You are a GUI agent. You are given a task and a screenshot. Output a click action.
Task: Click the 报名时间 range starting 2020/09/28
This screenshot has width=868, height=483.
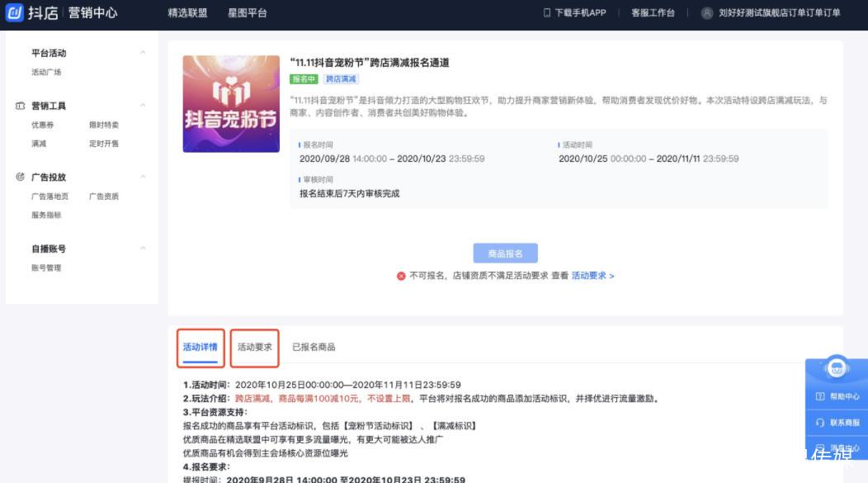click(x=392, y=159)
